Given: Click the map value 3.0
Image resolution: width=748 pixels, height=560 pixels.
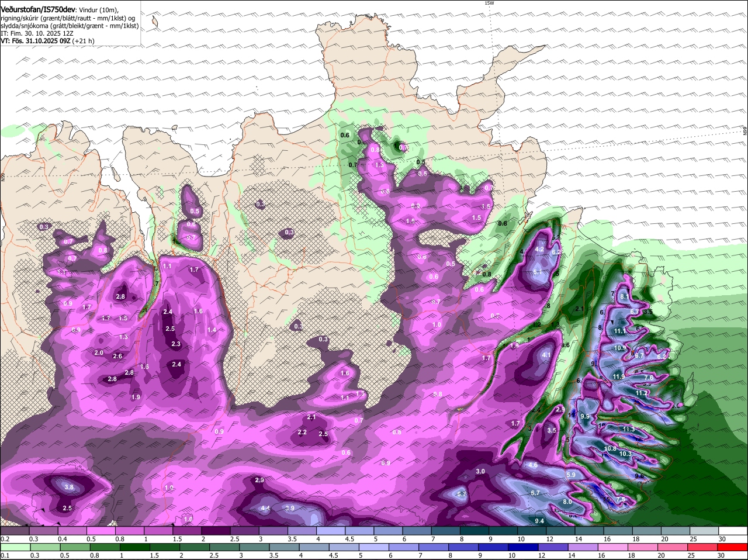Looking at the screenshot, I should pos(480,471).
